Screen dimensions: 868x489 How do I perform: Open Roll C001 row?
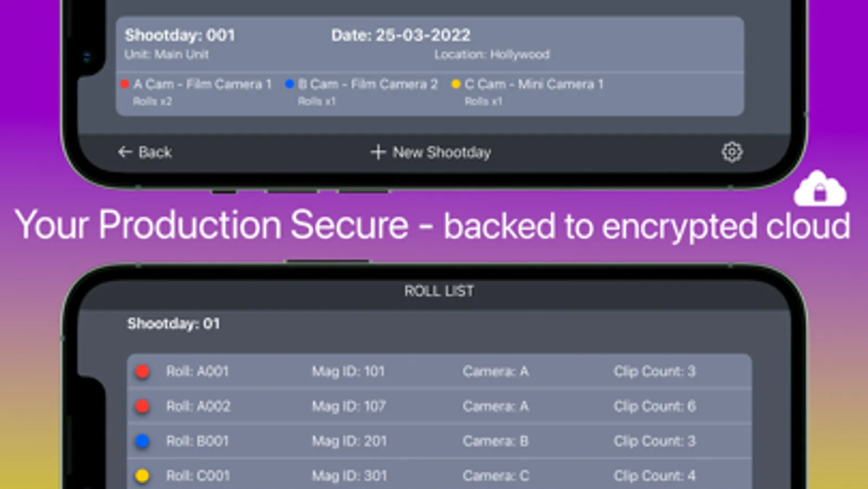pos(198,476)
